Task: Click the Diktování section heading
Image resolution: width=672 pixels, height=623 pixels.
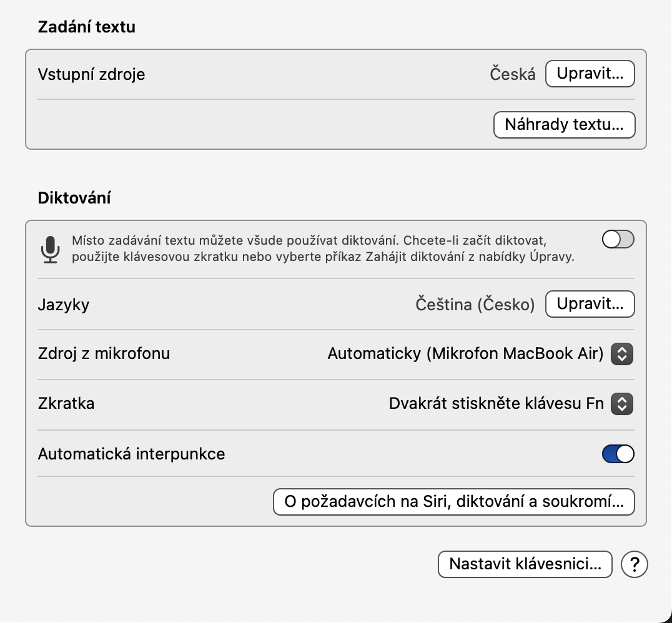Action: tap(74, 198)
